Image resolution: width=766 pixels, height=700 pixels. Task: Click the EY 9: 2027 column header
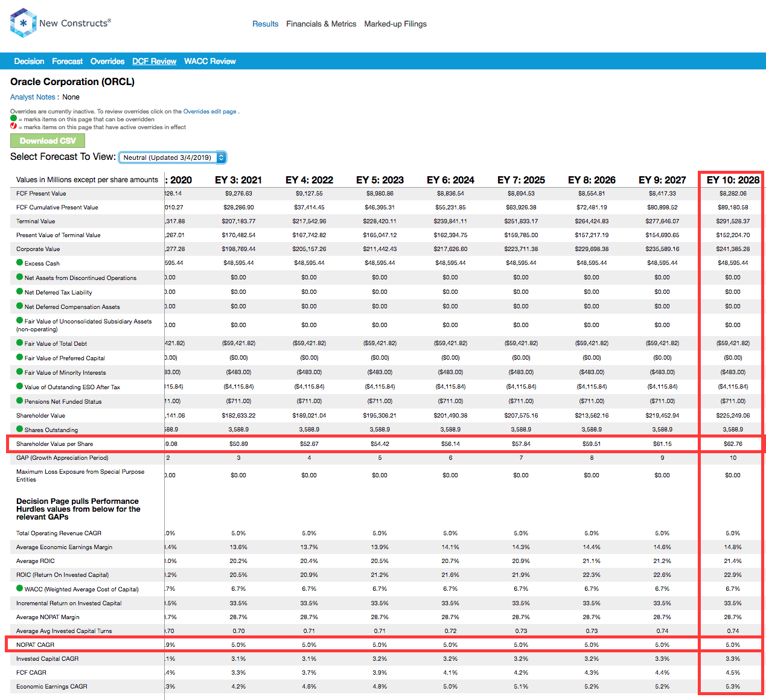pyautogui.click(x=662, y=180)
